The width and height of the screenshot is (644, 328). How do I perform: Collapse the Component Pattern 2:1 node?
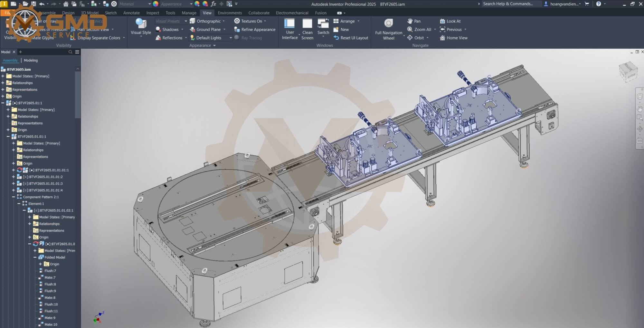[14, 197]
